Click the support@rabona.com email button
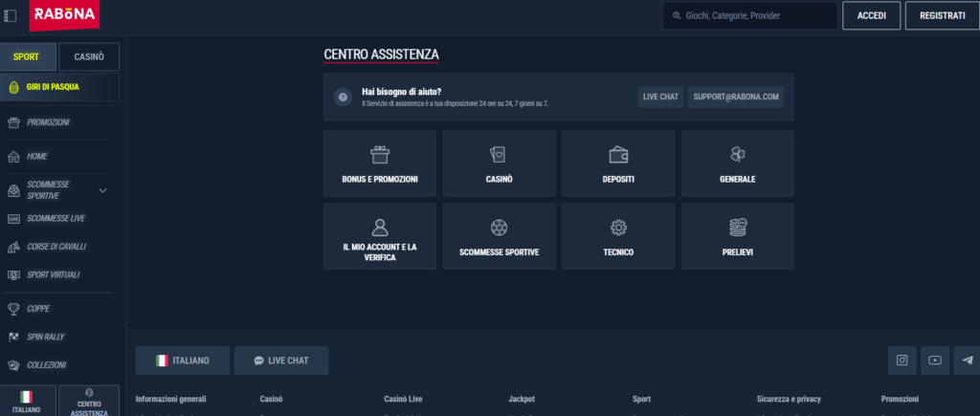This screenshot has height=416, width=980. pos(736,97)
